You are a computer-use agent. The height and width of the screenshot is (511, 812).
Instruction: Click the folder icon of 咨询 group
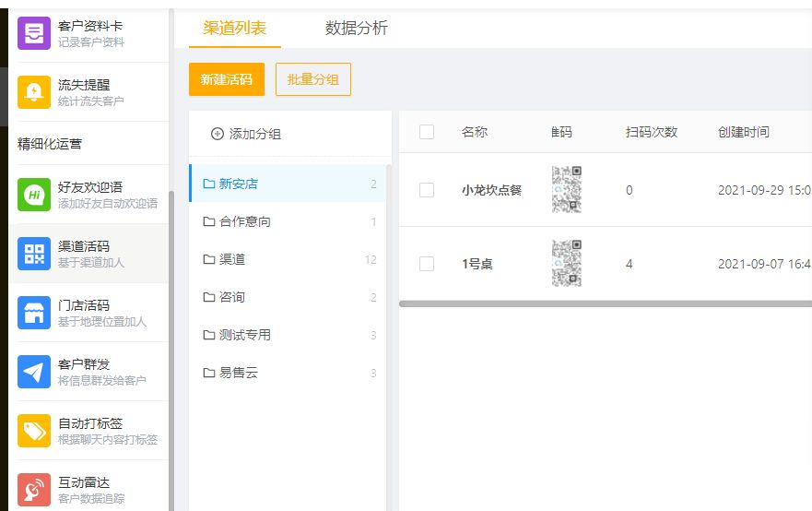pos(208,298)
